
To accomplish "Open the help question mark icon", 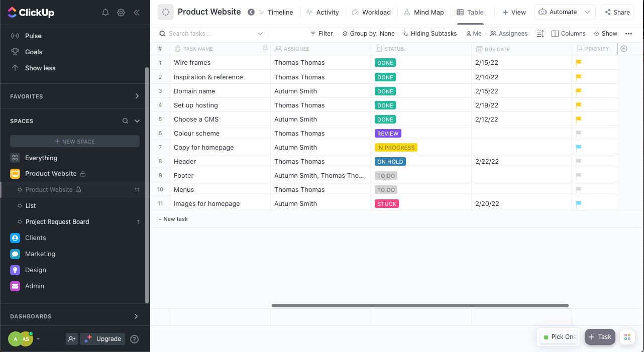I will 134,339.
